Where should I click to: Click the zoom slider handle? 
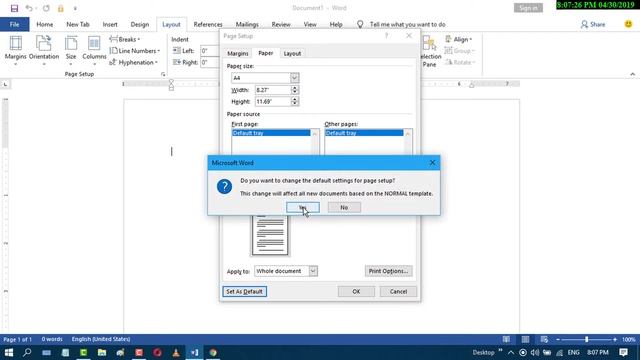coord(587,339)
